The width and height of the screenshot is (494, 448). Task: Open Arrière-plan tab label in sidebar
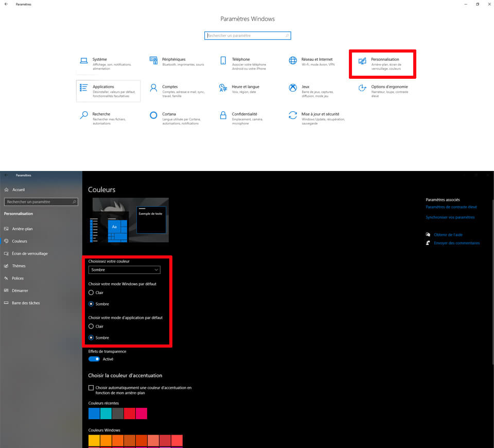click(x=22, y=229)
